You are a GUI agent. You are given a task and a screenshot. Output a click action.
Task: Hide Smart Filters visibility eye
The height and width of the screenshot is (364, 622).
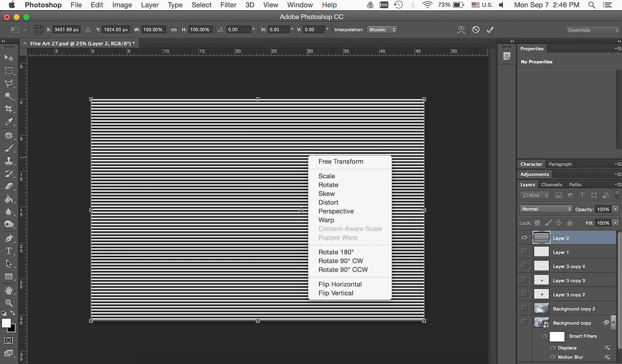coord(544,336)
